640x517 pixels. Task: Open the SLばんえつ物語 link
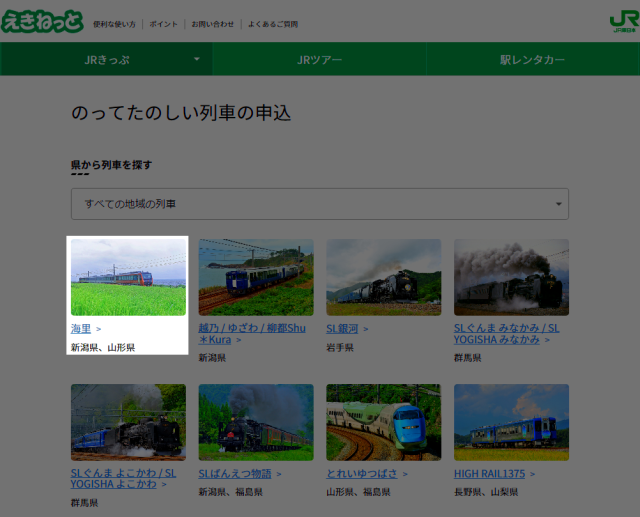tap(235, 473)
